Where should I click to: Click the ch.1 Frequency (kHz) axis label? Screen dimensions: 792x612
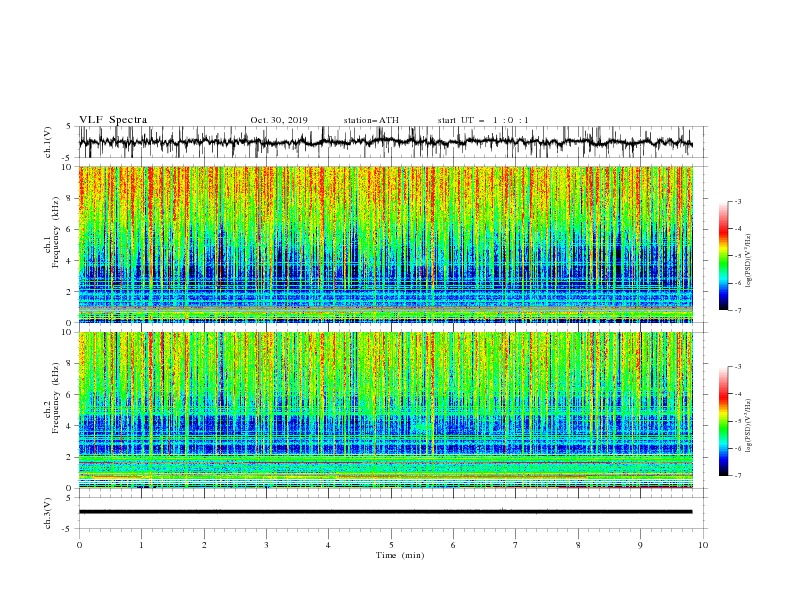51,232
